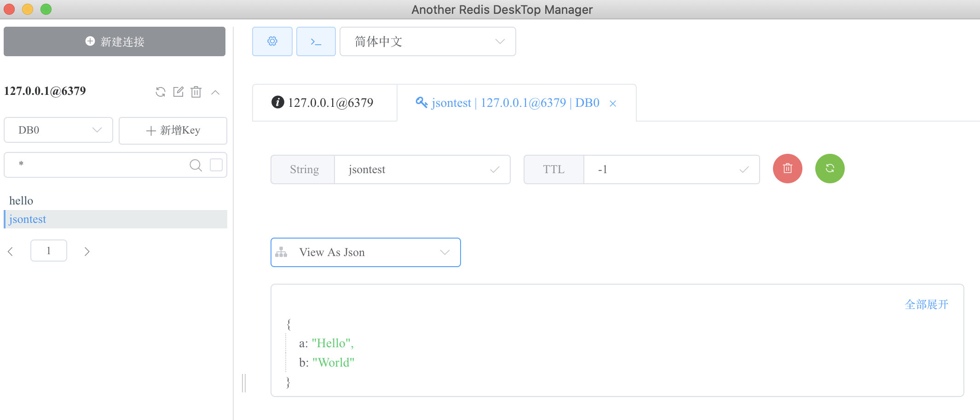
Task: Click the "World" JSON value
Action: [333, 363]
